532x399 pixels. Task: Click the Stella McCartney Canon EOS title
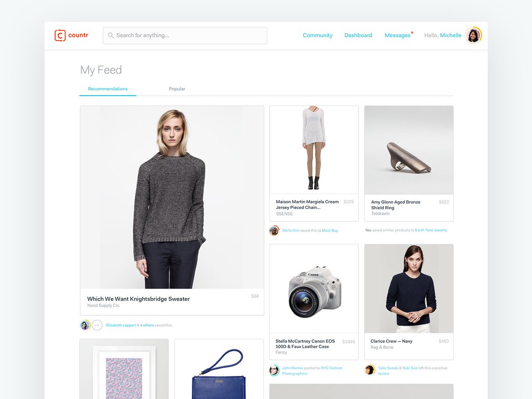click(305, 344)
